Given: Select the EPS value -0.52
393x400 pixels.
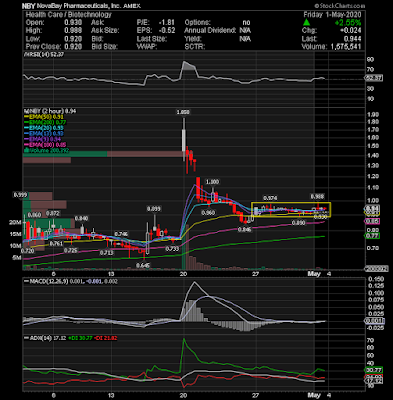Looking at the screenshot, I should pyautogui.click(x=167, y=31).
